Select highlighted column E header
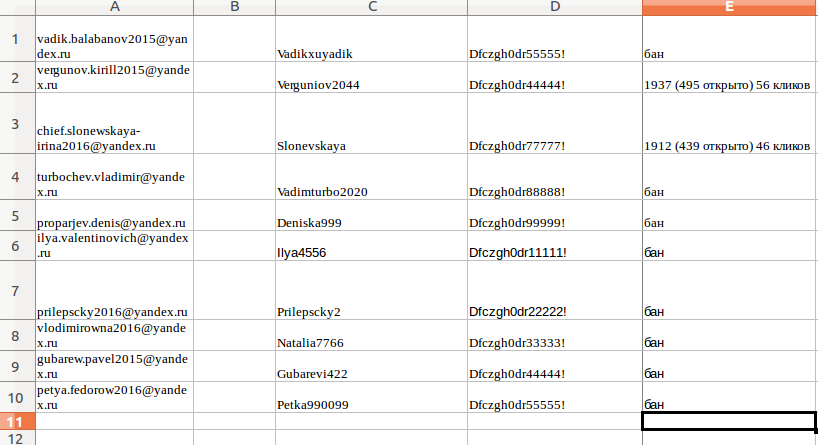Image resolution: width=818 pixels, height=445 pixels. point(730,7)
